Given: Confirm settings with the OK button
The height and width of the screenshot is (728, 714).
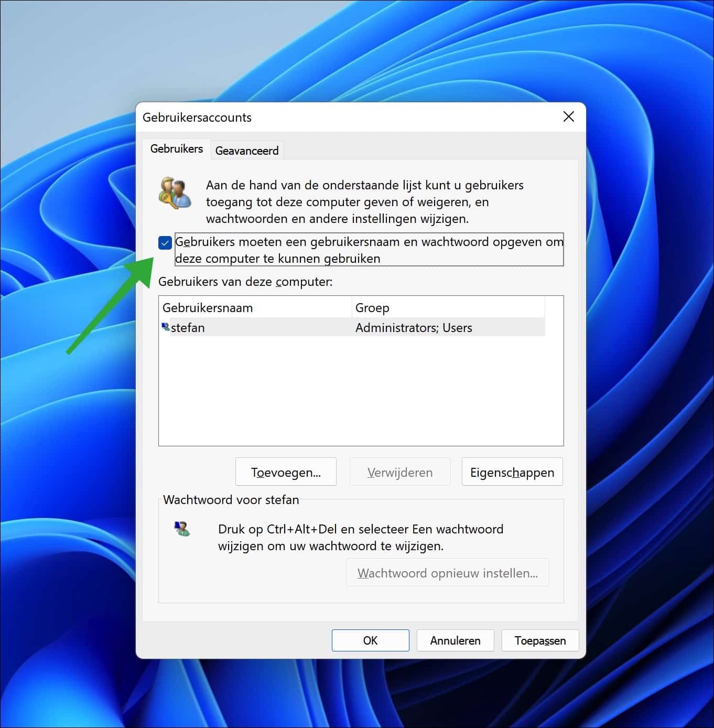Looking at the screenshot, I should pos(370,640).
